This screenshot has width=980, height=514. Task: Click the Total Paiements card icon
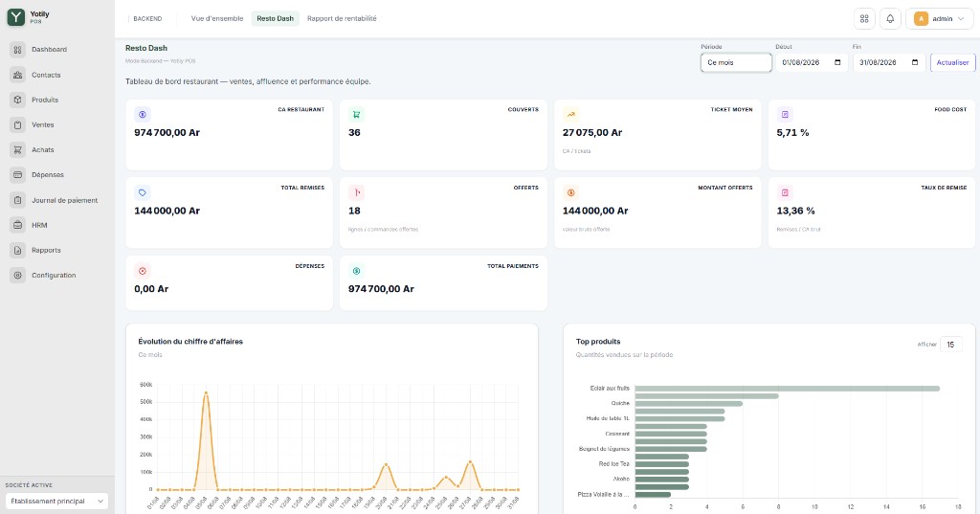pos(356,271)
